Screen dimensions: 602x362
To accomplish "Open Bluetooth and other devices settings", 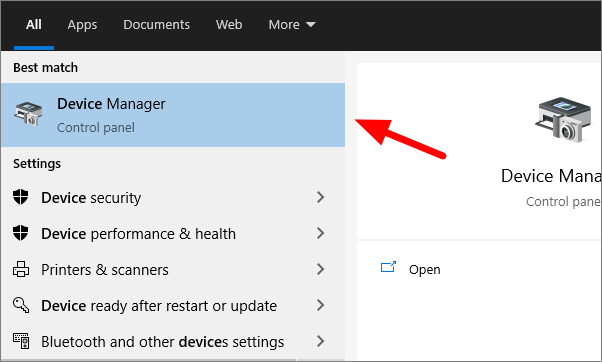I will click(x=173, y=341).
